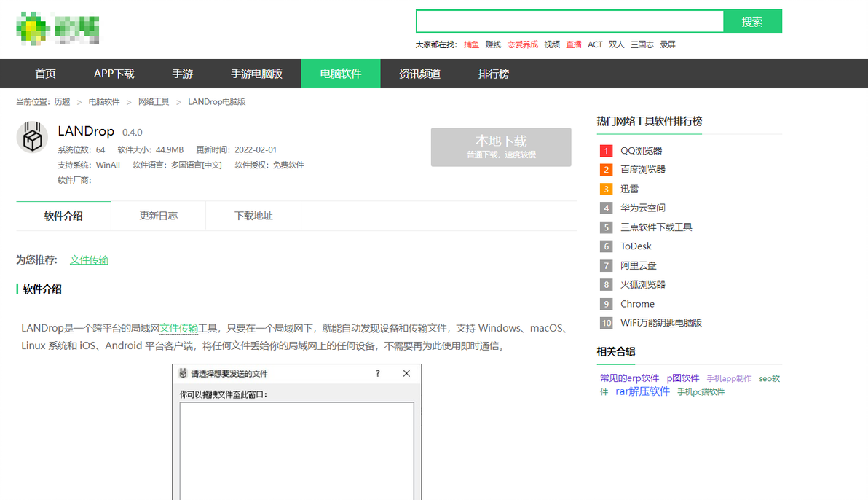Click the update date 2022-02-01

[255, 149]
